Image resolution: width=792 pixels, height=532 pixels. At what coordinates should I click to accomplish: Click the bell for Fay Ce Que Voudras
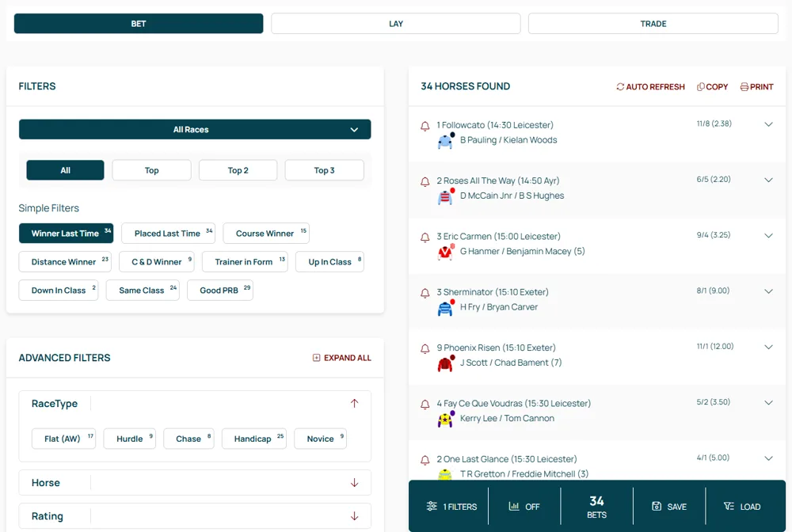pyautogui.click(x=425, y=405)
